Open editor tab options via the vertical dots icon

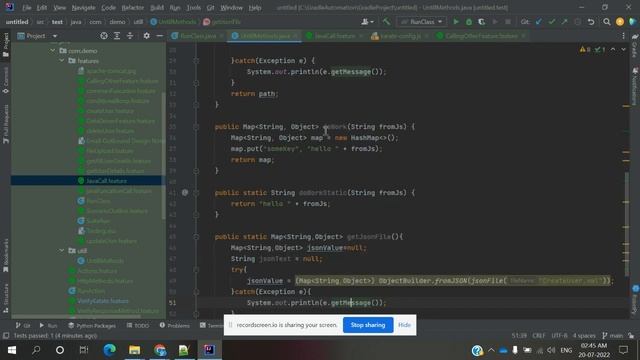[x=623, y=36]
